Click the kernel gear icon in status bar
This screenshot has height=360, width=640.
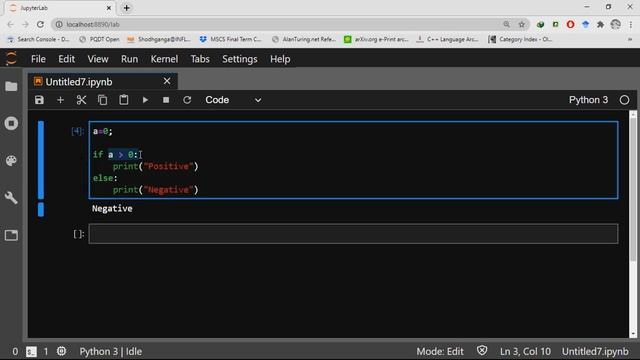(x=61, y=351)
